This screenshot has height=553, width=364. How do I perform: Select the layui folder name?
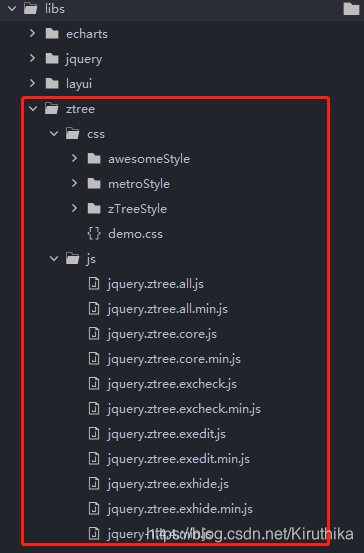click(79, 84)
